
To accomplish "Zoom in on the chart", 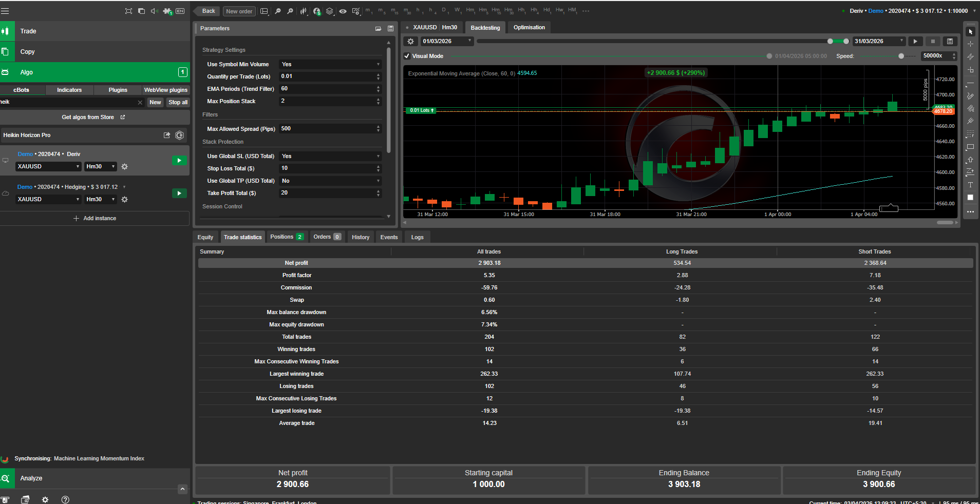I will [x=290, y=10].
